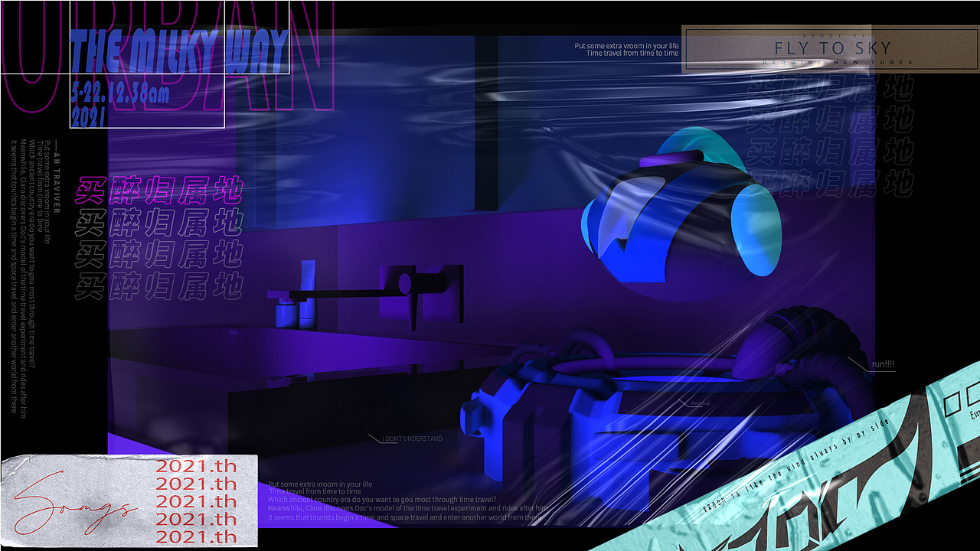Select the "REQUIRE NEW TUBES" subtitle
980x551 pixels.
[x=838, y=62]
